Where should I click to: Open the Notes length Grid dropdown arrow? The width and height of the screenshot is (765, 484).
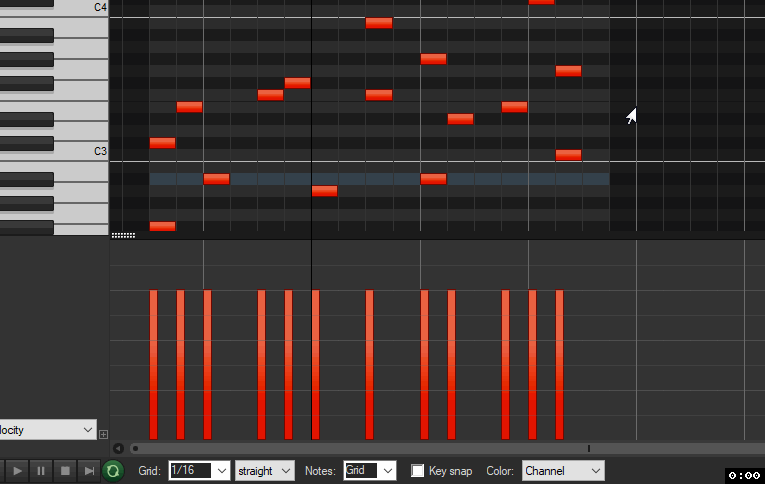click(388, 471)
